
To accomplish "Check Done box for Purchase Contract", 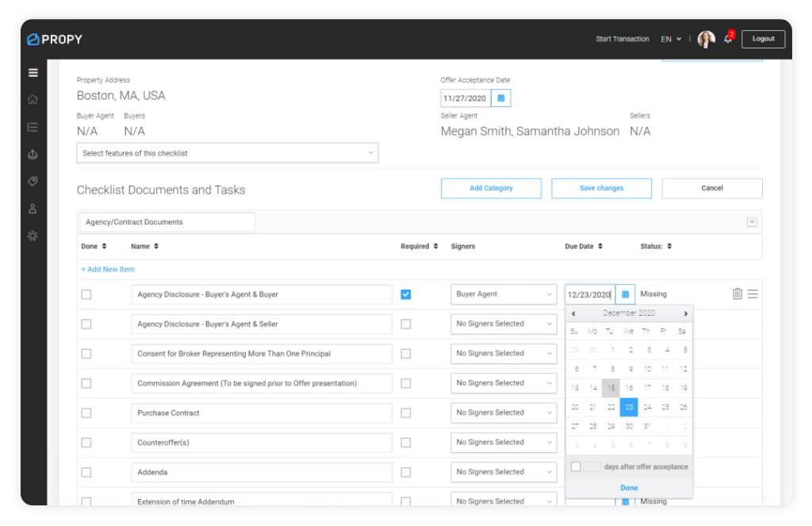I will (x=86, y=413).
